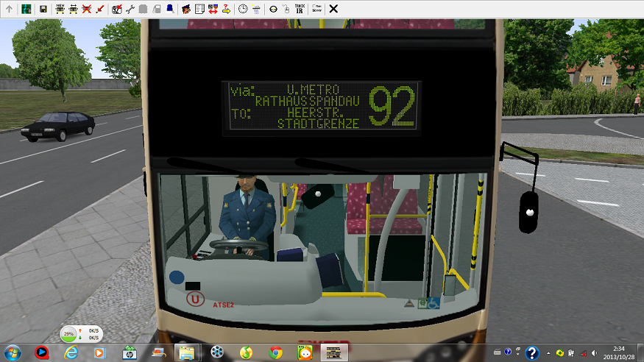Viewport: 644px width, 362px height.
Task: Open options with the wrench icon
Action: tap(130, 9)
